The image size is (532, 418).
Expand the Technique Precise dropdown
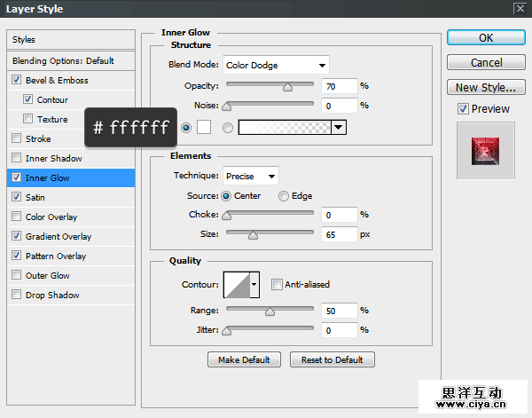(x=250, y=176)
